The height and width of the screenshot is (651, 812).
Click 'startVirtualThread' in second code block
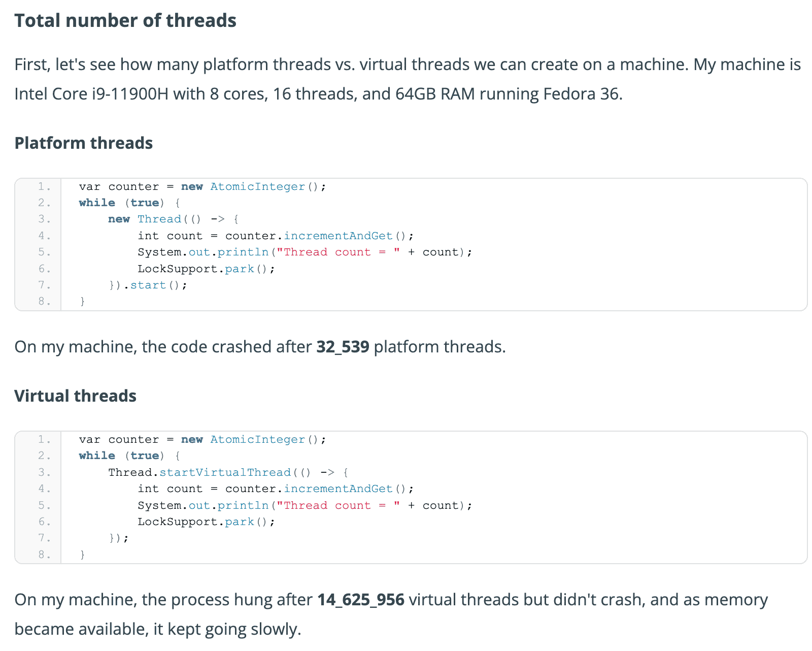(225, 472)
